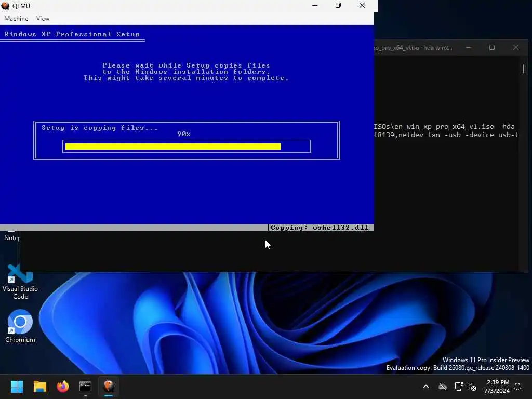Open the clock showing 2:39 PM

tap(497, 387)
